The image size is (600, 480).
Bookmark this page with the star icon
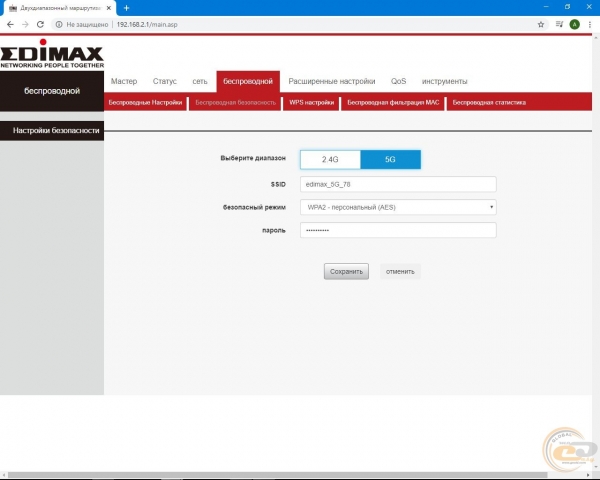pos(541,24)
